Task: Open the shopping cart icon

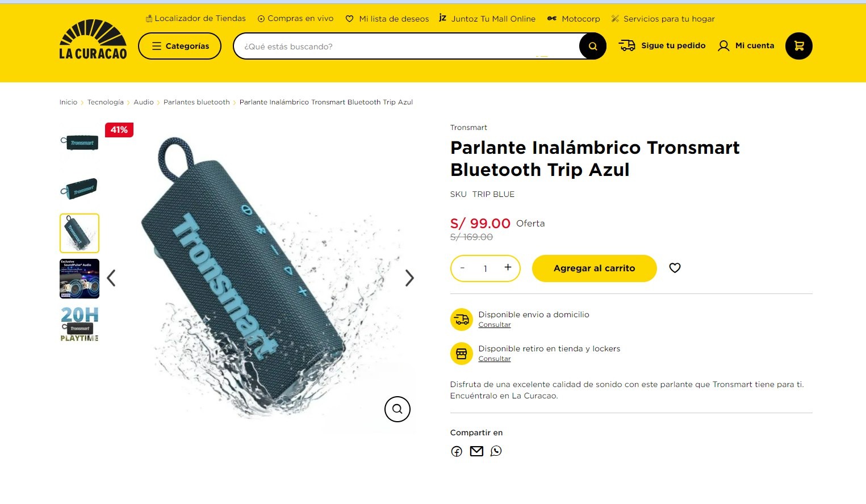Action: pos(798,46)
